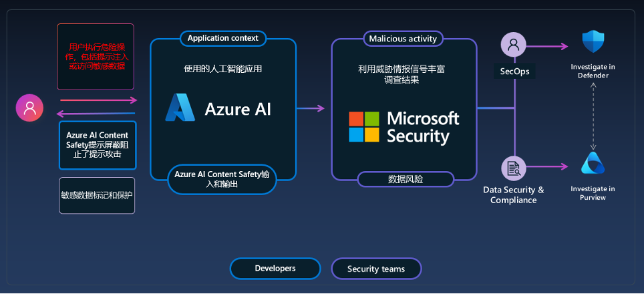This screenshot has width=644, height=294.
Task: Click the Security teams legend button
Action: pos(376,269)
